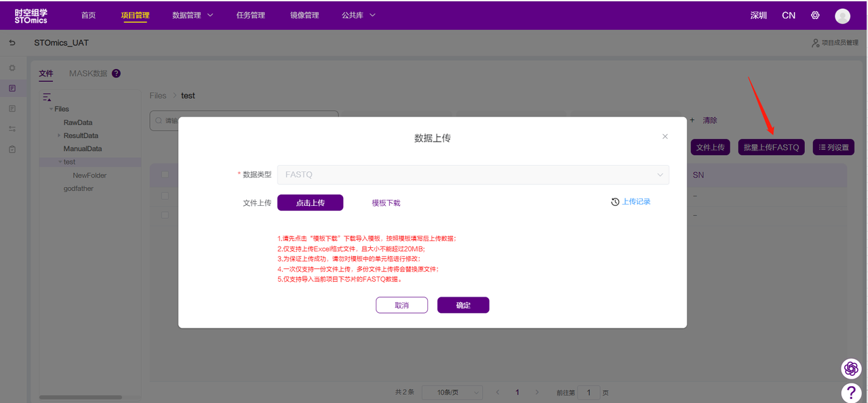Open the settings gear icon in top bar
868x403 pixels.
tap(815, 15)
